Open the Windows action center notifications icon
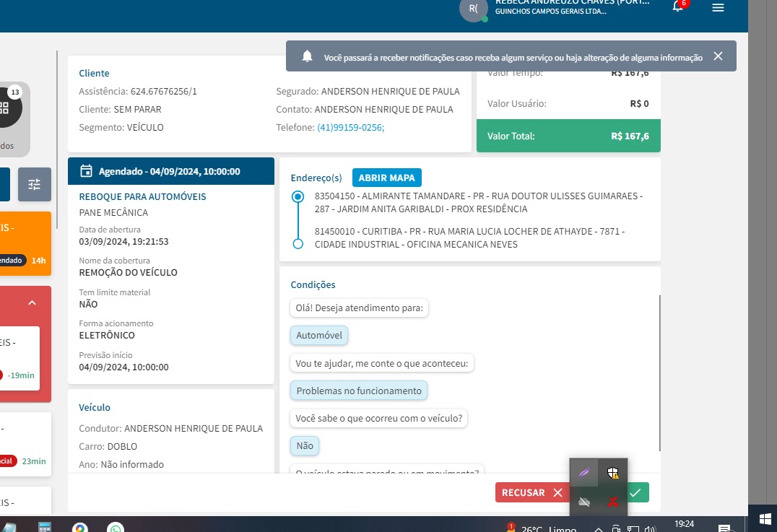This screenshot has height=532, width=777. [724, 528]
